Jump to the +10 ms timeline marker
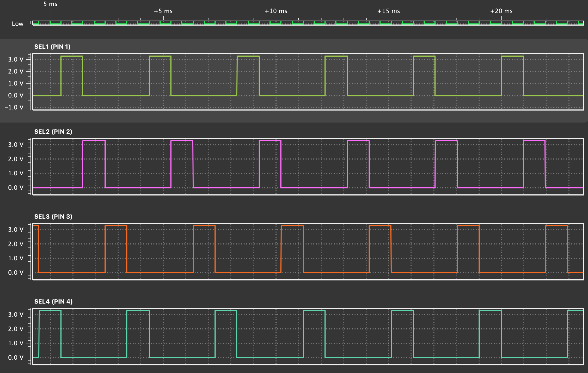The width and height of the screenshot is (588, 373). pos(276,11)
